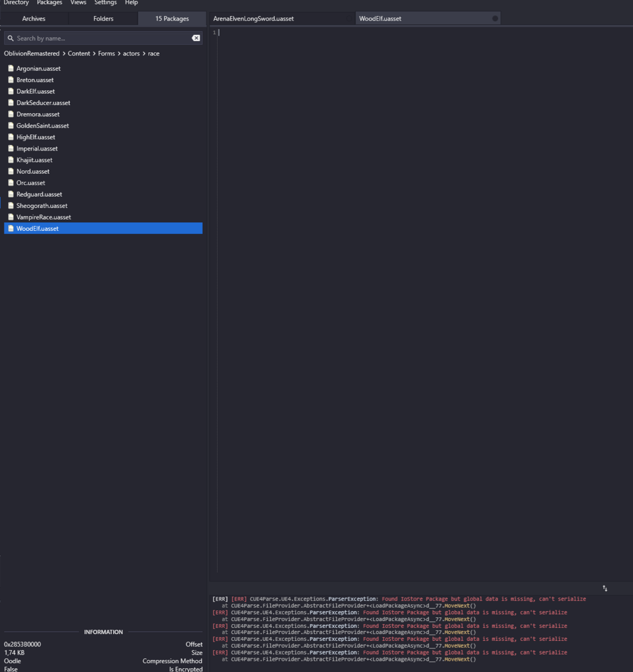The height and width of the screenshot is (672, 633).
Task: Click the INFORMATION panel header
Action: [103, 632]
